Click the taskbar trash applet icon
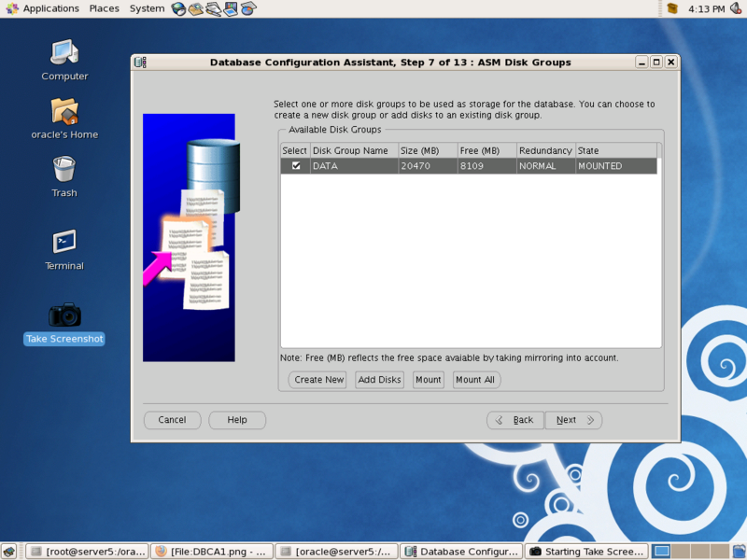This screenshot has height=560, width=747. click(739, 552)
